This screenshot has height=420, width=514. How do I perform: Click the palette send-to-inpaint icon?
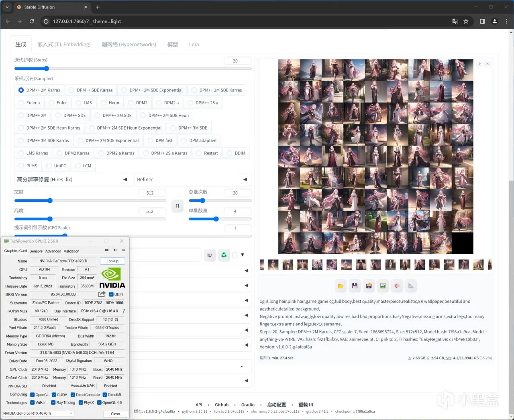[397, 286]
